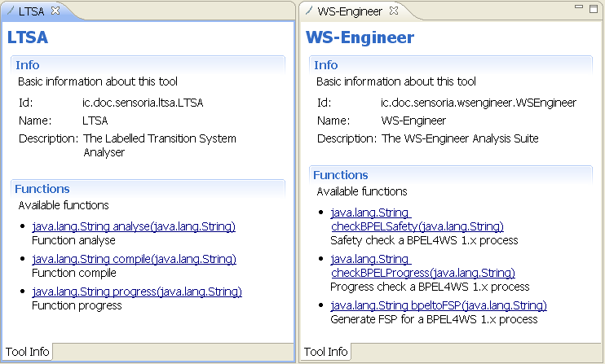605x364 pixels.
Task: Collapse the WS-Engineer Info section header
Action: [x=325, y=65]
